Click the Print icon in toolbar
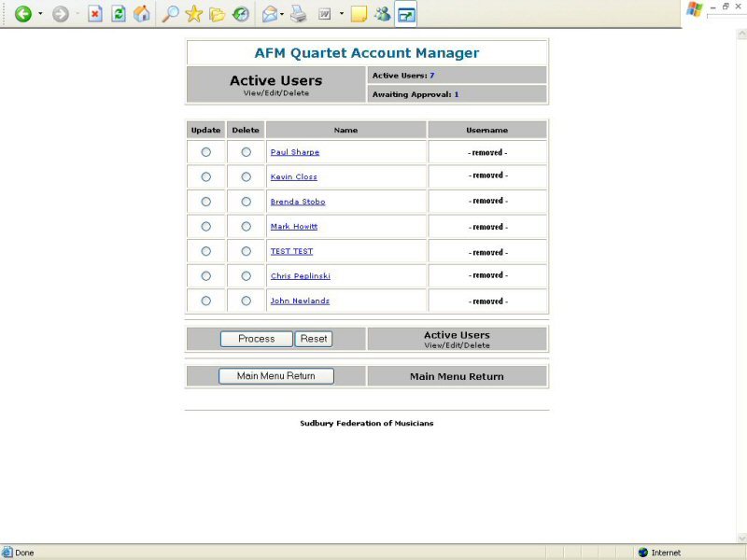Image resolution: width=747 pixels, height=560 pixels. [x=298, y=14]
